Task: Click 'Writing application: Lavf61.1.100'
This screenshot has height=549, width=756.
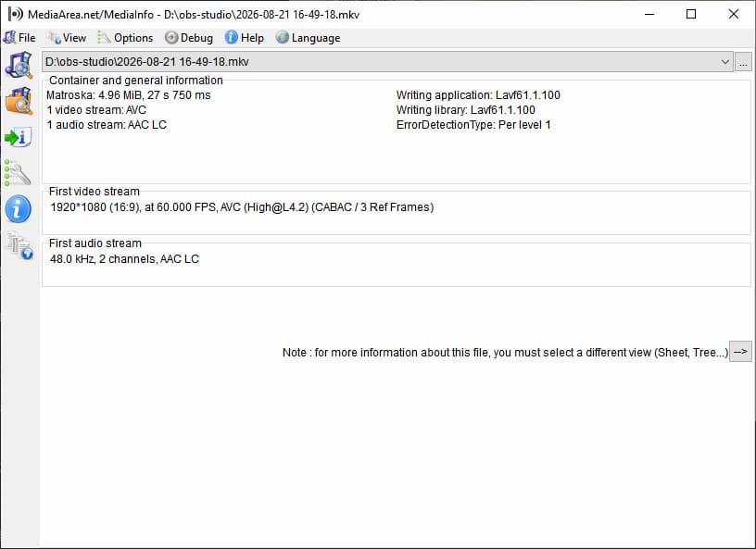Action: click(x=478, y=95)
